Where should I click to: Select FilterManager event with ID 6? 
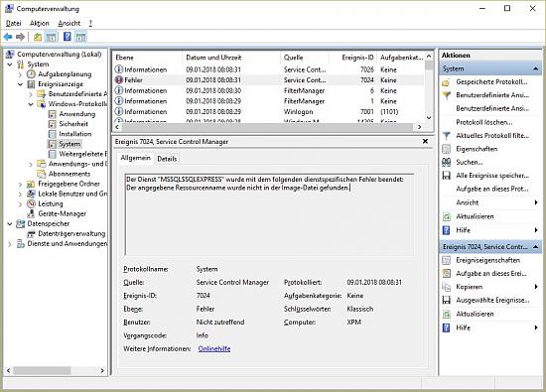coord(268,91)
